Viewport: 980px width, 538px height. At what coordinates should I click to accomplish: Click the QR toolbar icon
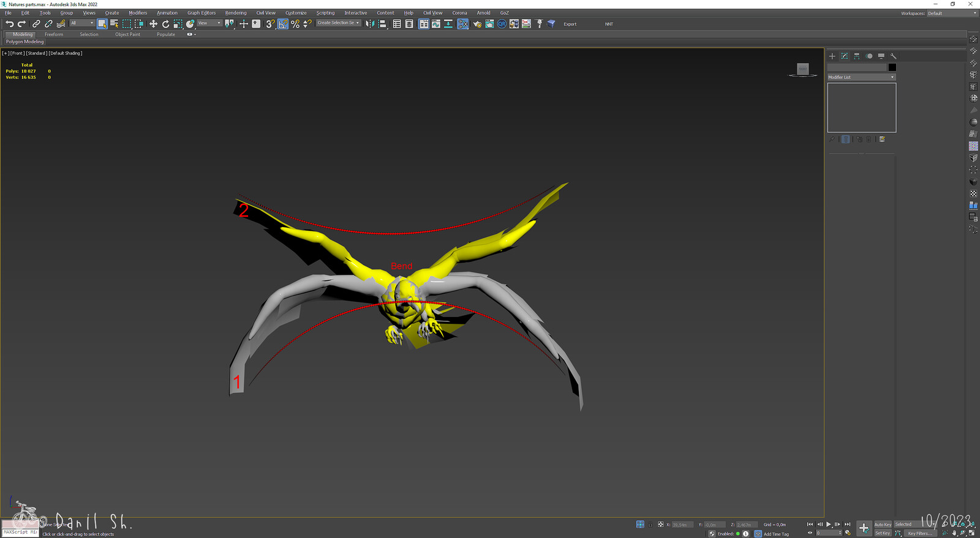502,24
